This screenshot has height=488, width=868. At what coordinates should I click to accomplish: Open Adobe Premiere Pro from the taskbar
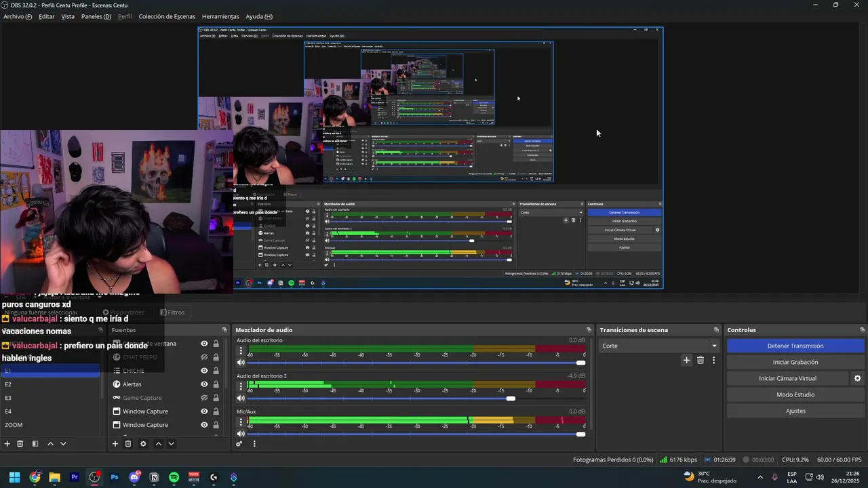75,477
